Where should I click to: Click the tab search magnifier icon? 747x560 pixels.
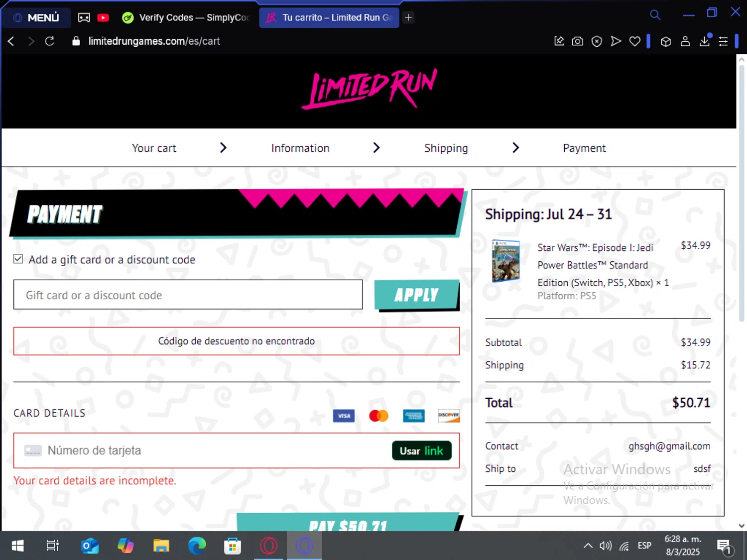[x=655, y=15]
